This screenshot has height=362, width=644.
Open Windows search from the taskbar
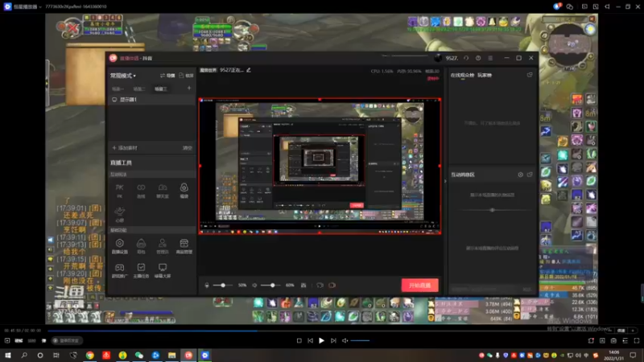click(x=24, y=356)
